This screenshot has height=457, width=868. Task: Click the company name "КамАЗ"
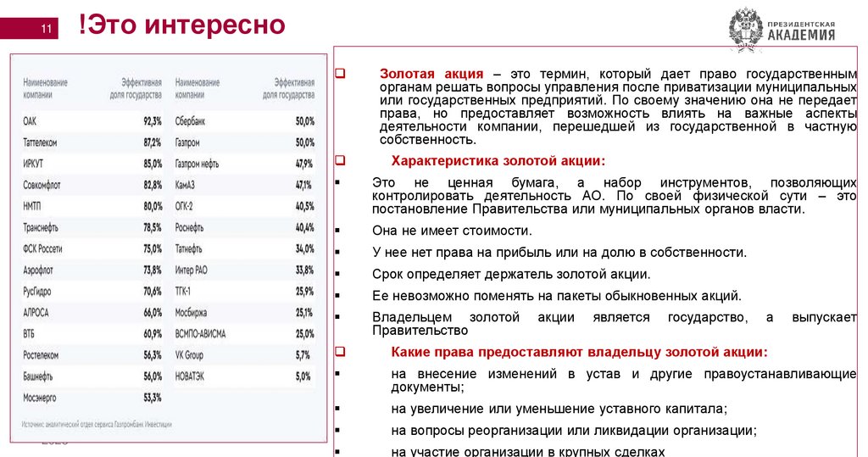point(185,185)
